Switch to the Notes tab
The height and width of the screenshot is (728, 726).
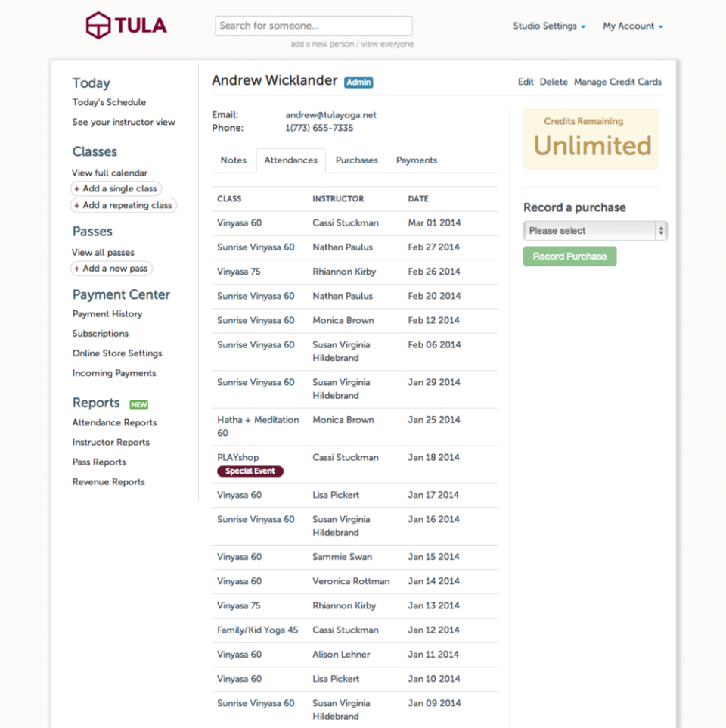(234, 160)
